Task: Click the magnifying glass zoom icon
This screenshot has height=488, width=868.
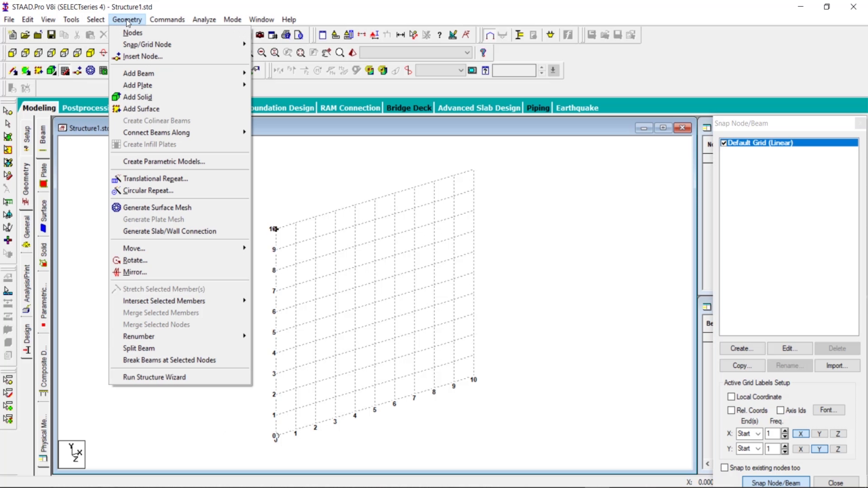Action: click(340, 52)
